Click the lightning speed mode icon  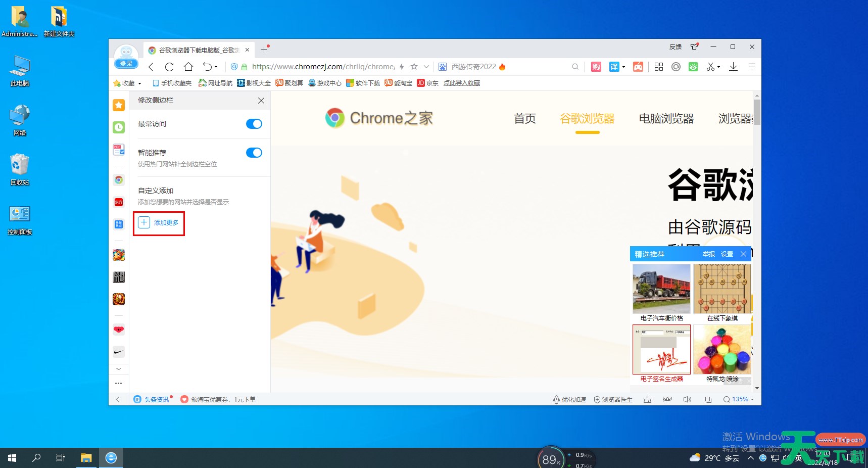click(402, 67)
